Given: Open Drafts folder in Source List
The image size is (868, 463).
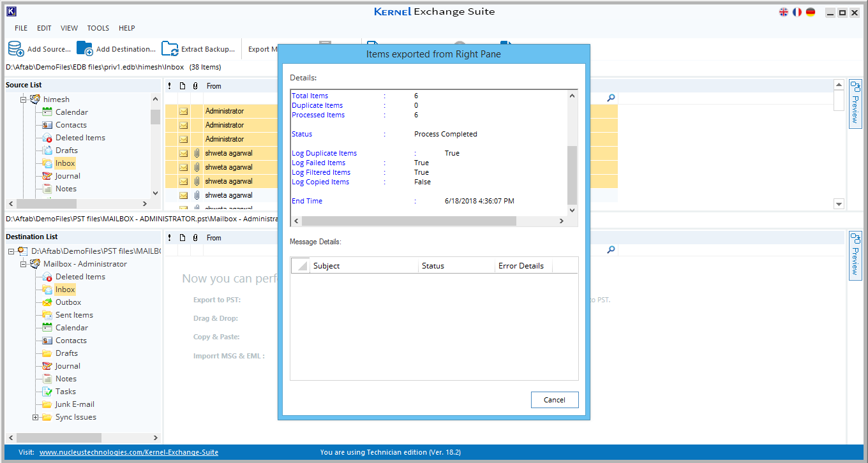Looking at the screenshot, I should (x=66, y=151).
